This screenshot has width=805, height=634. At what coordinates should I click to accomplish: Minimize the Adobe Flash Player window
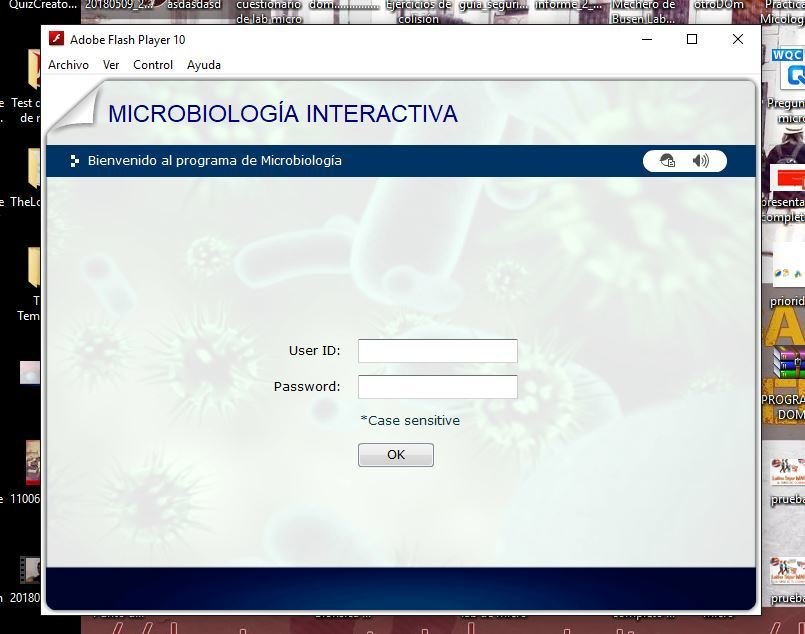[647, 39]
